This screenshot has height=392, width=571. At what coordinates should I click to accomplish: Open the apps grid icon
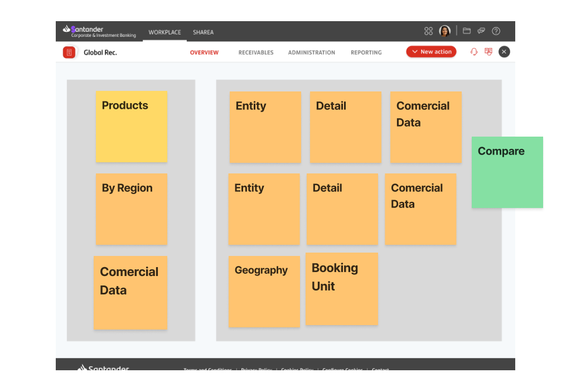(428, 31)
